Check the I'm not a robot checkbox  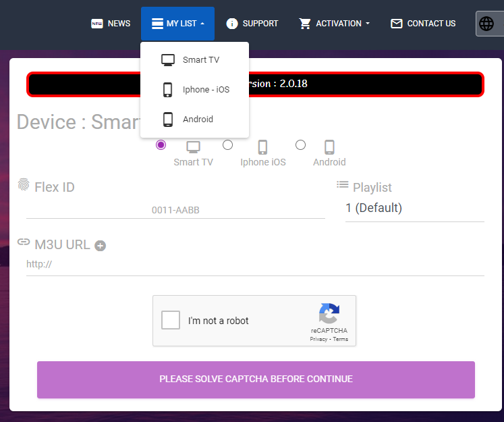[x=171, y=321]
